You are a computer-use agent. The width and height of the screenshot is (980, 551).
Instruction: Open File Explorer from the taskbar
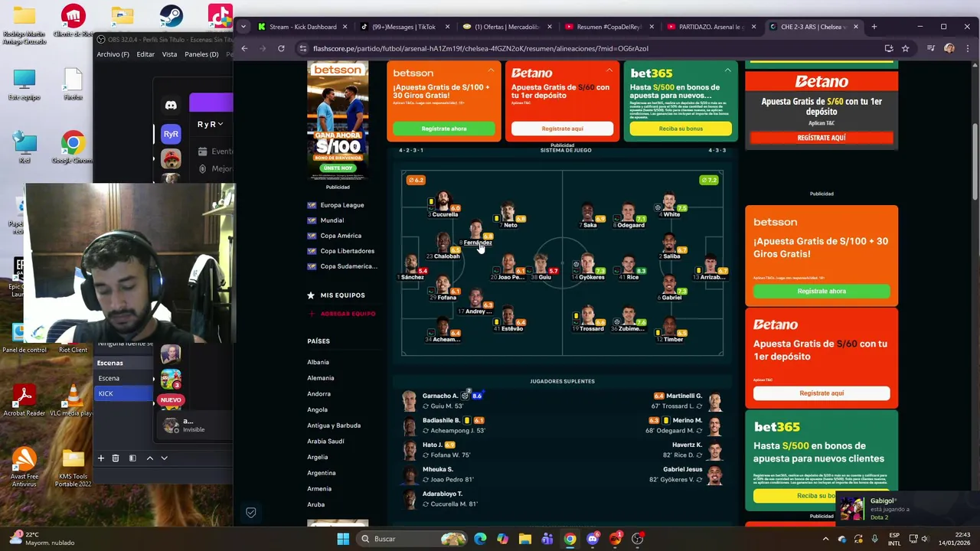tap(525, 539)
